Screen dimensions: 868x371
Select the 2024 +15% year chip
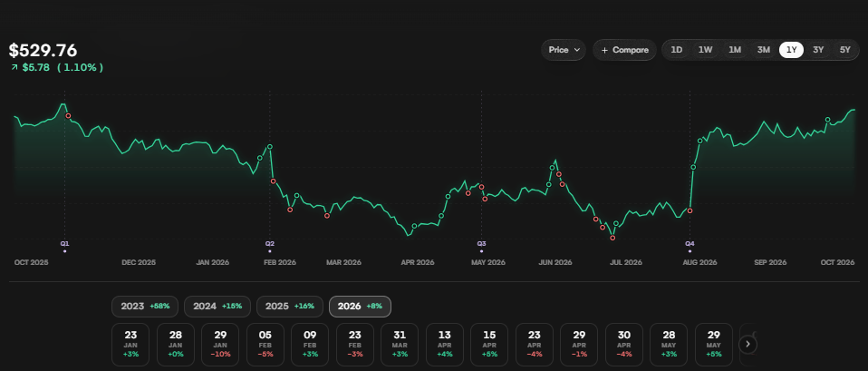point(217,306)
